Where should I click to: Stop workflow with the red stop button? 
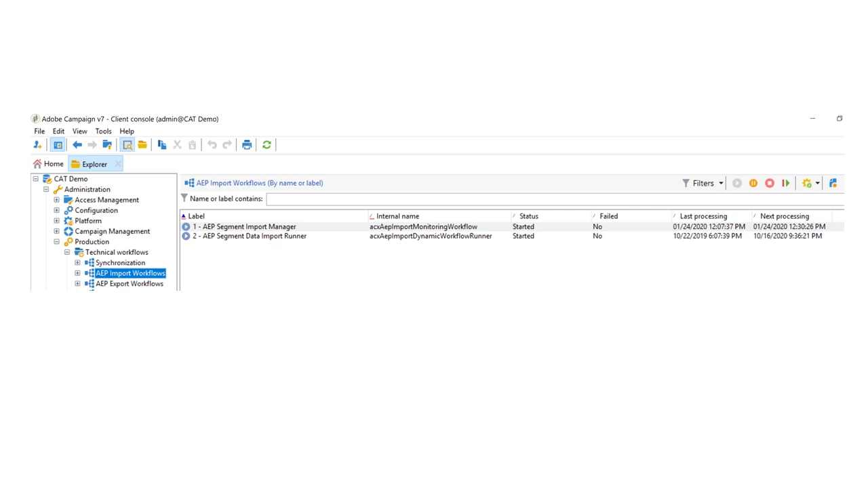coord(770,183)
